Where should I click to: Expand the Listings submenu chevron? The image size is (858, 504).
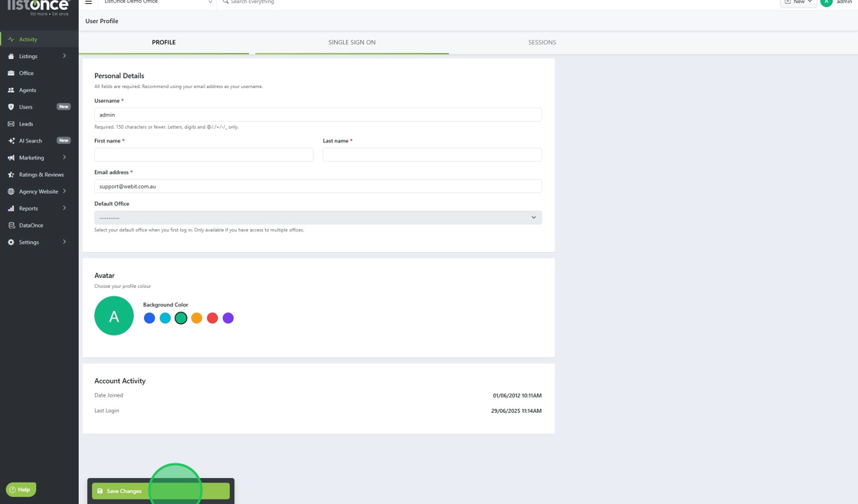(x=64, y=56)
